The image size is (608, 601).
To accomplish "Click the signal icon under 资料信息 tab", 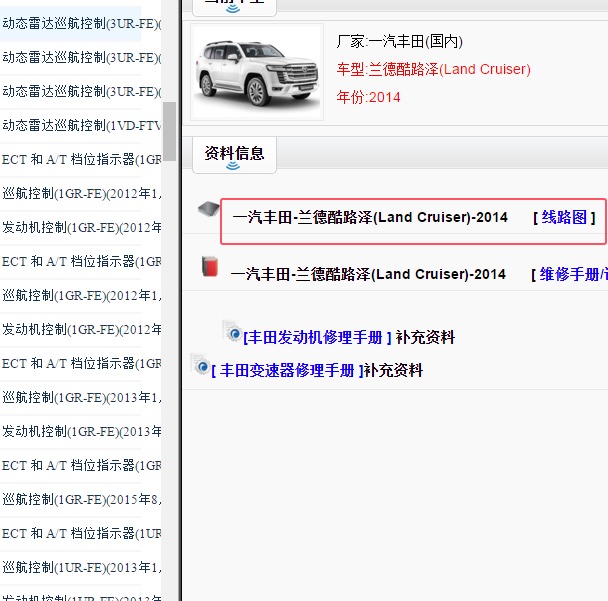I will point(233,166).
